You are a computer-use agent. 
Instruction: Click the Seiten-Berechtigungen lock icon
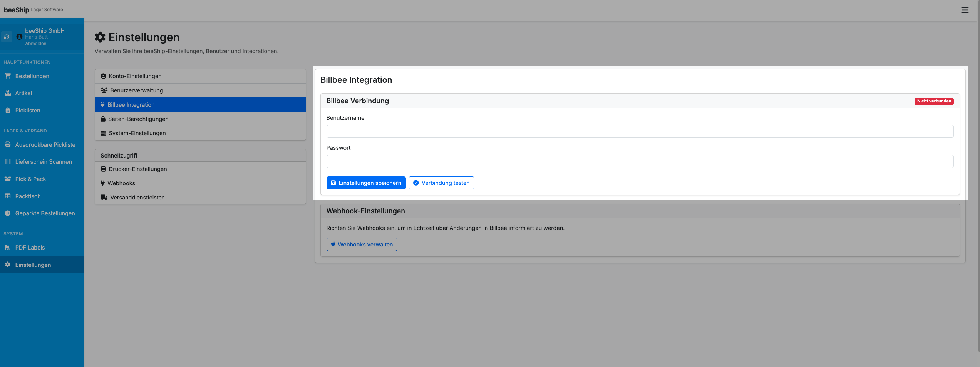[103, 119]
